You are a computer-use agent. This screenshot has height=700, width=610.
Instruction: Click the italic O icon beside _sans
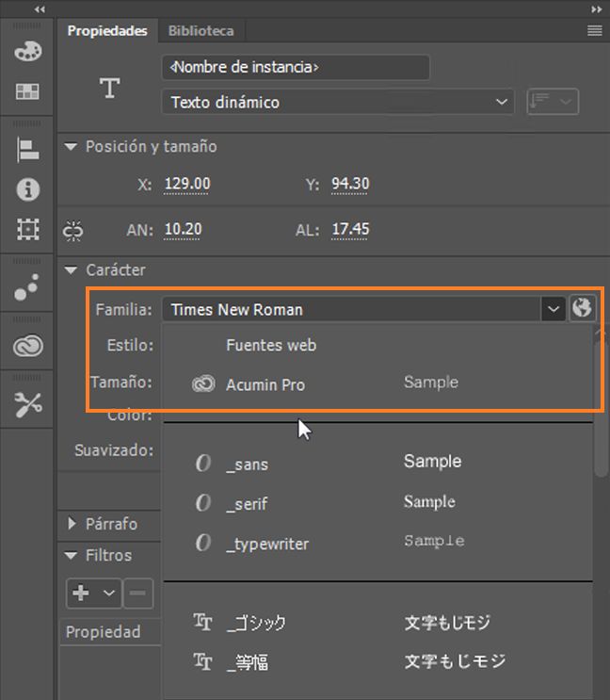[203, 463]
